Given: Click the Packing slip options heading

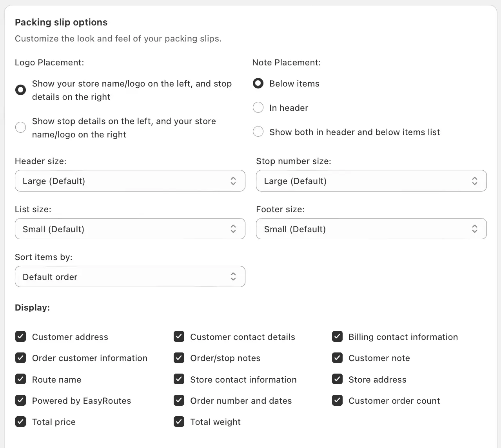Looking at the screenshot, I should point(61,22).
